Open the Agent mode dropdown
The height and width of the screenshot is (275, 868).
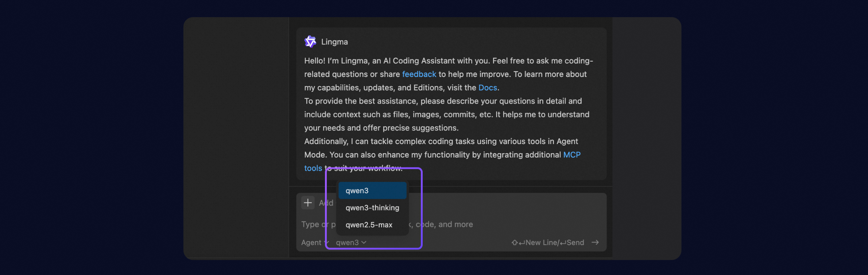pyautogui.click(x=313, y=243)
